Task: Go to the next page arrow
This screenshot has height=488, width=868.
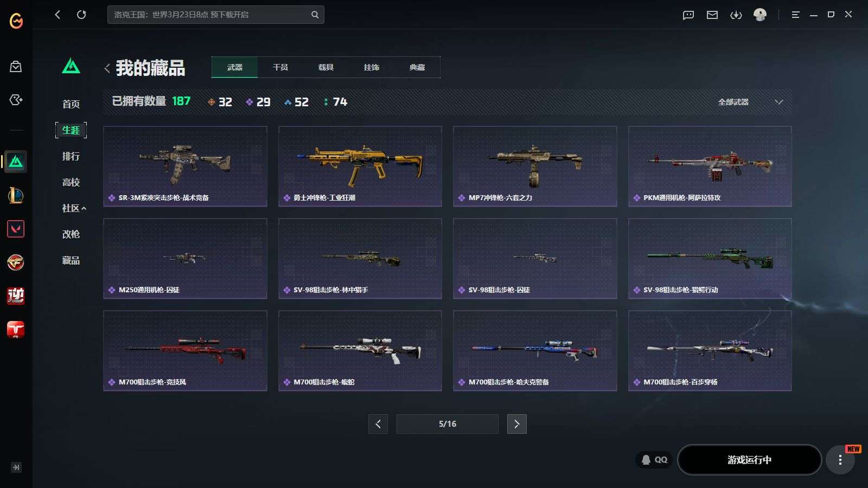Action: [516, 424]
